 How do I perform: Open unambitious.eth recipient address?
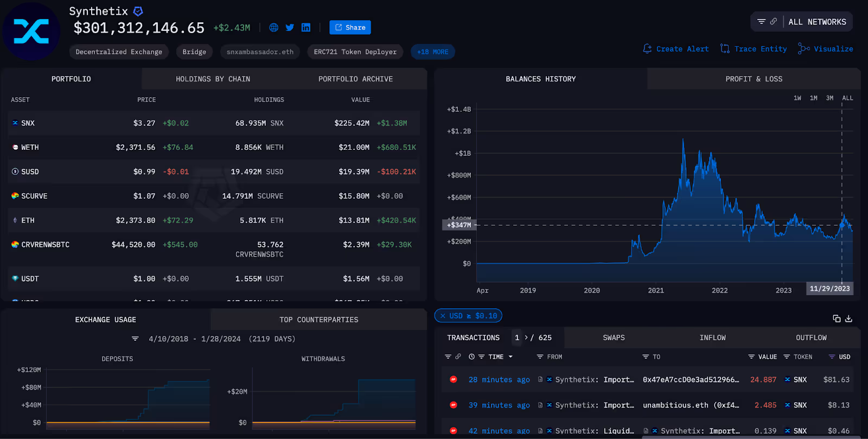point(691,405)
